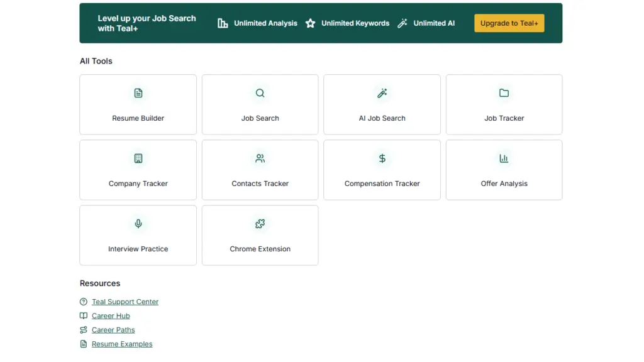Click the AI Job Search magic wand icon
This screenshot has height=362, width=644.
point(382,93)
